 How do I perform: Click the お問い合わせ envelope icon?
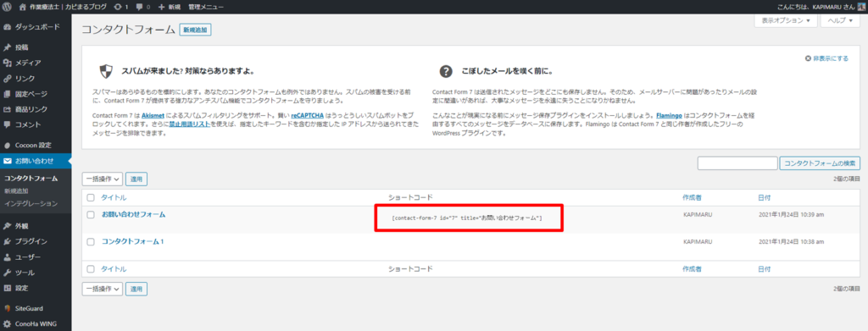pos(7,162)
